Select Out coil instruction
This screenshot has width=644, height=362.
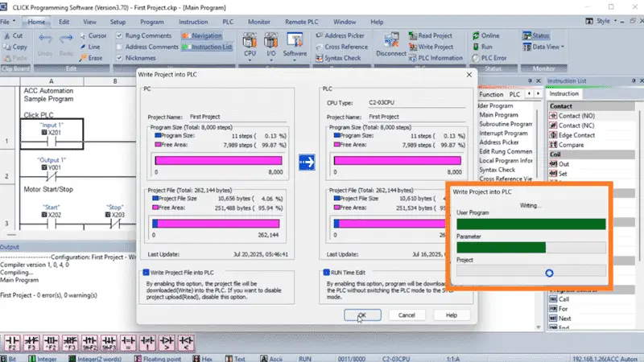(559, 164)
